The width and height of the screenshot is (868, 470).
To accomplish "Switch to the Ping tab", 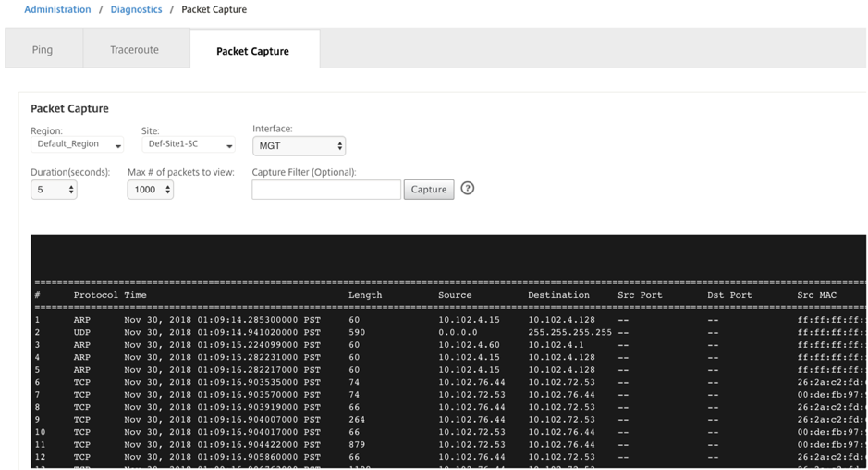I will [43, 49].
